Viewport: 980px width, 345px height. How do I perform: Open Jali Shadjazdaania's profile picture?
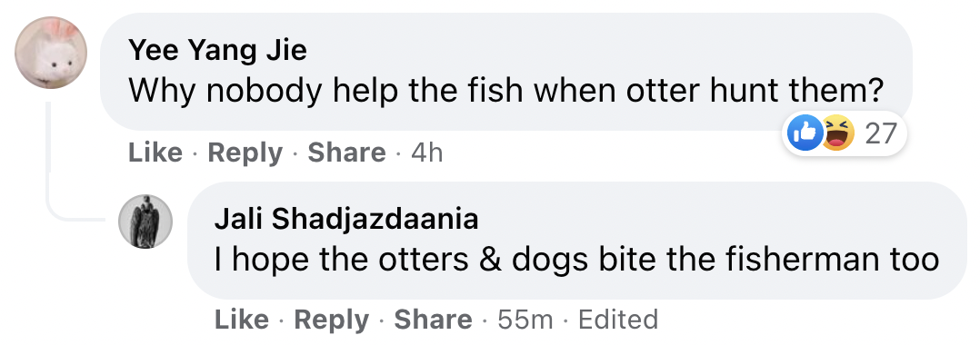click(x=145, y=222)
